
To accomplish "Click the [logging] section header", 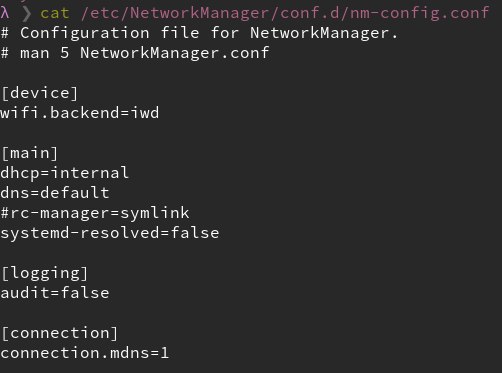I will tap(44, 273).
